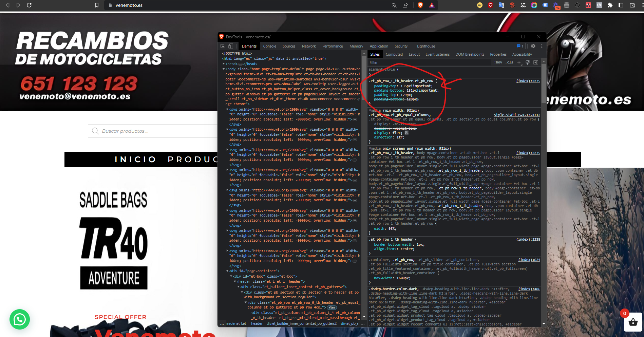Toggle the browser sidebar panel icon
The width and height of the screenshot is (644, 337).
pos(621,5)
